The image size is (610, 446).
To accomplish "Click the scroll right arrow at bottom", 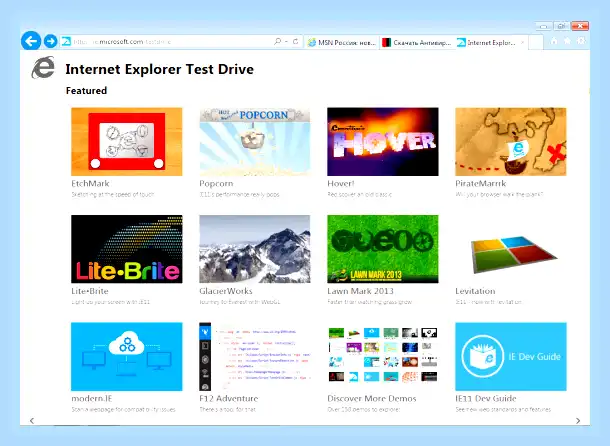I will (578, 420).
